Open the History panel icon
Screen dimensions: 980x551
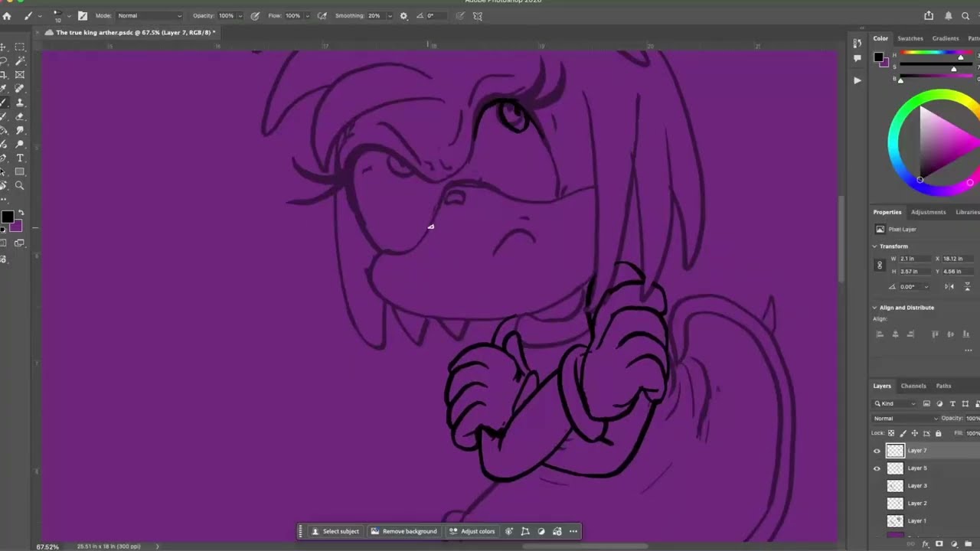(857, 43)
